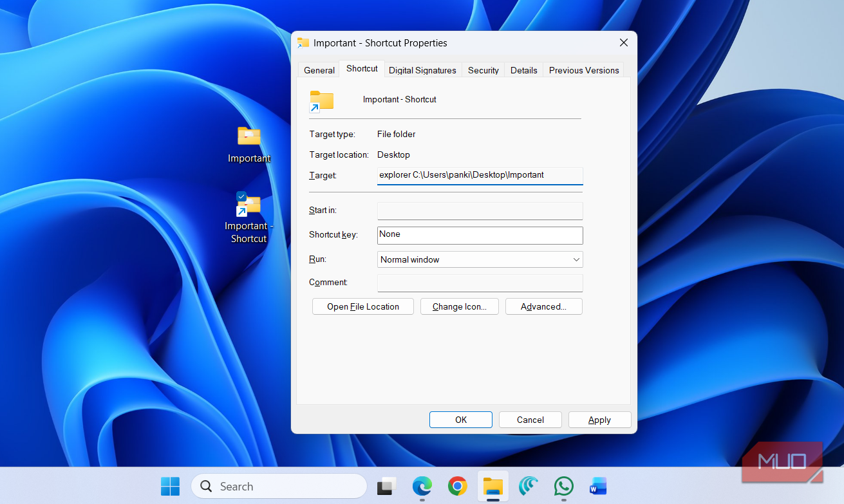
Task: Switch to the General tab
Action: pyautogui.click(x=319, y=70)
